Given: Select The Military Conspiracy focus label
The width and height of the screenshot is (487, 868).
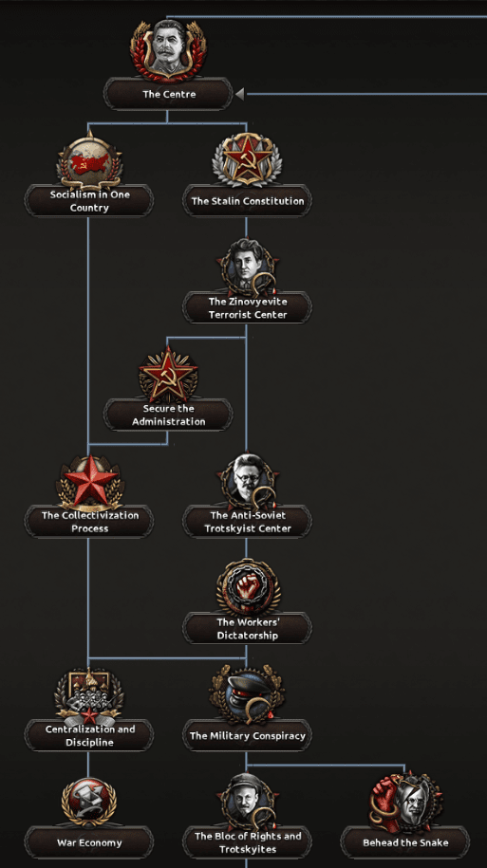Looking at the screenshot, I should (x=247, y=736).
